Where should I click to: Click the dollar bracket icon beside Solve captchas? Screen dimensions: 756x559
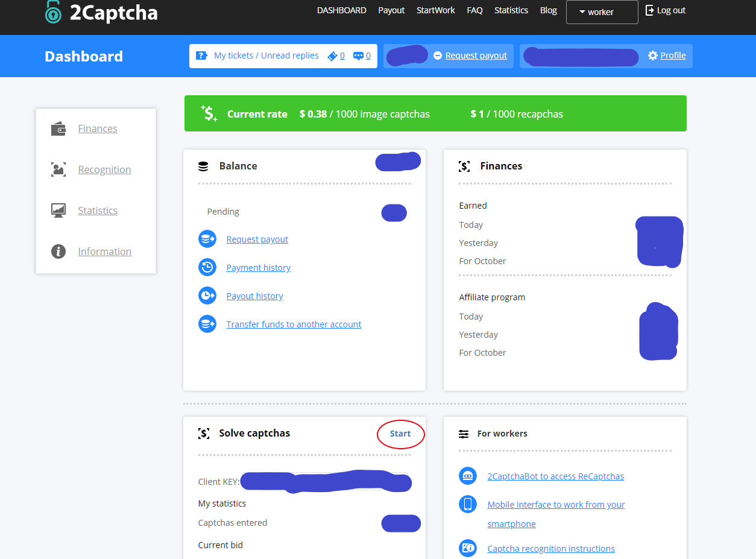tap(204, 433)
